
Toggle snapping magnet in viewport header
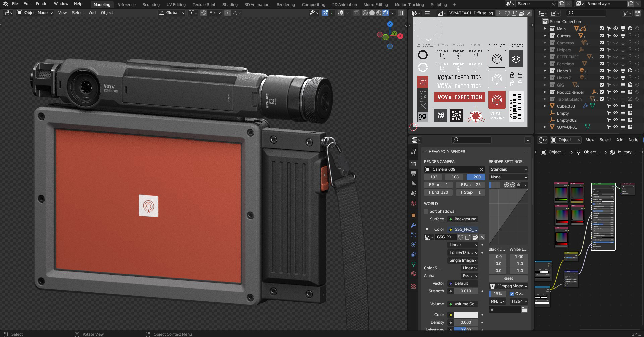pyautogui.click(x=203, y=13)
